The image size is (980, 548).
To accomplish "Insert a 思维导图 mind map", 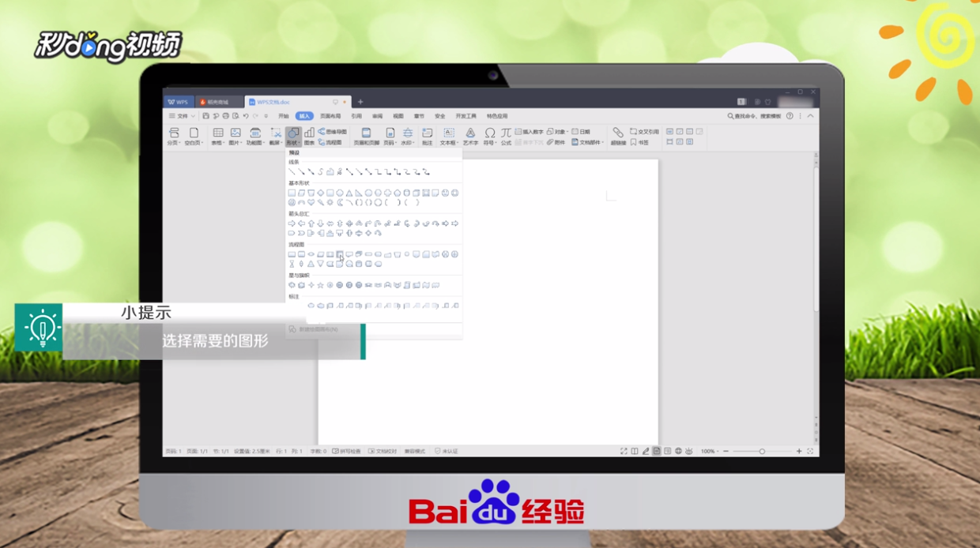I will pyautogui.click(x=333, y=132).
